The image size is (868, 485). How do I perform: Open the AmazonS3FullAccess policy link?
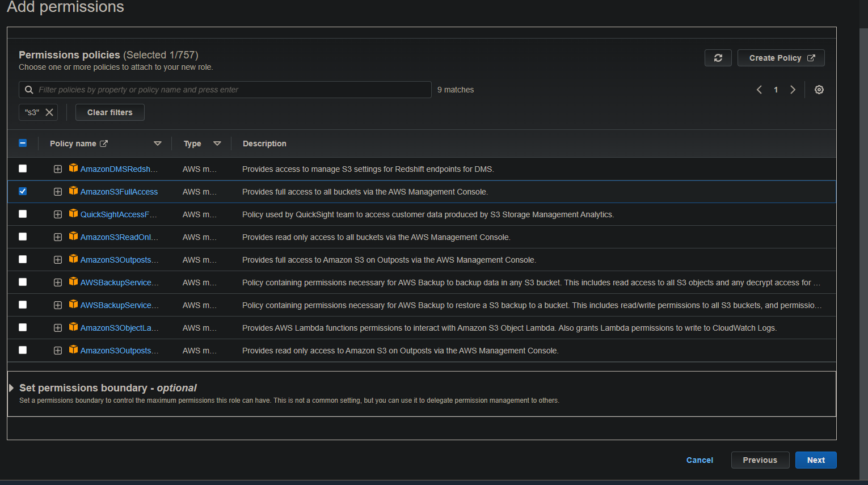coord(119,192)
